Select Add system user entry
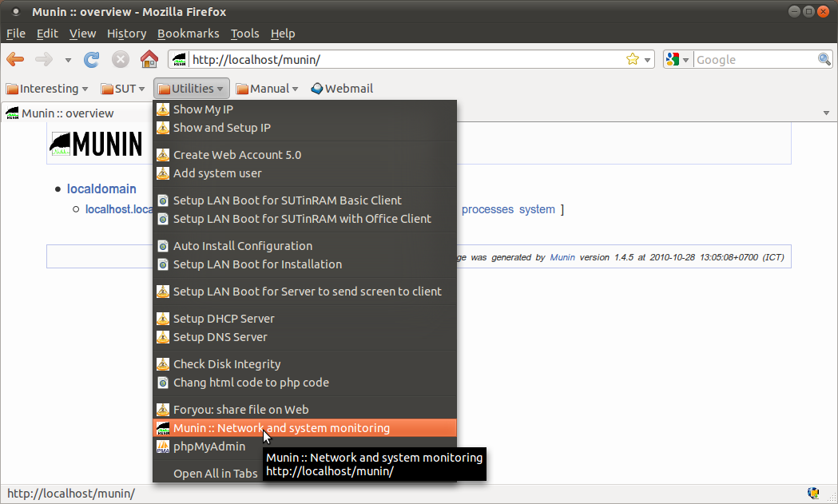 (x=304, y=173)
